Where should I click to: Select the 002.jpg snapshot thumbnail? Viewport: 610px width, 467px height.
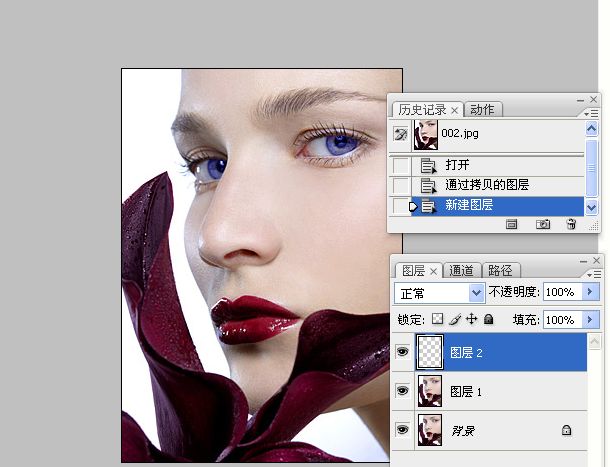pyautogui.click(x=426, y=135)
